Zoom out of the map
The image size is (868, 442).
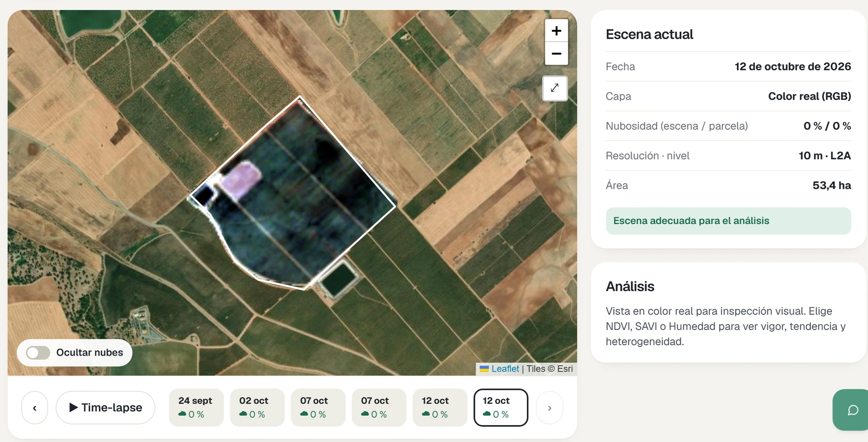point(556,54)
